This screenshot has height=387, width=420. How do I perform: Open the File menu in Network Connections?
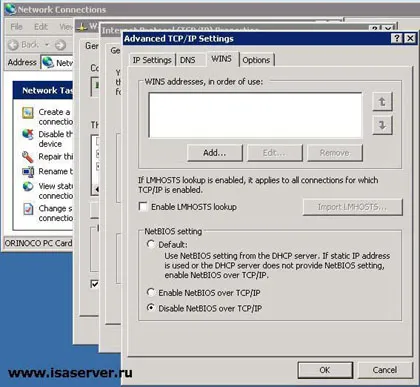coord(16,27)
